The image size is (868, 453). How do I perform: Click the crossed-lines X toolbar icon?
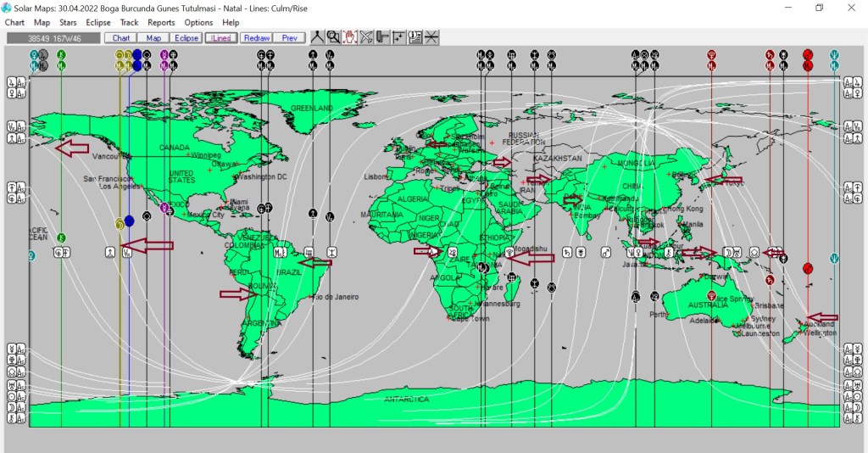tap(366, 37)
